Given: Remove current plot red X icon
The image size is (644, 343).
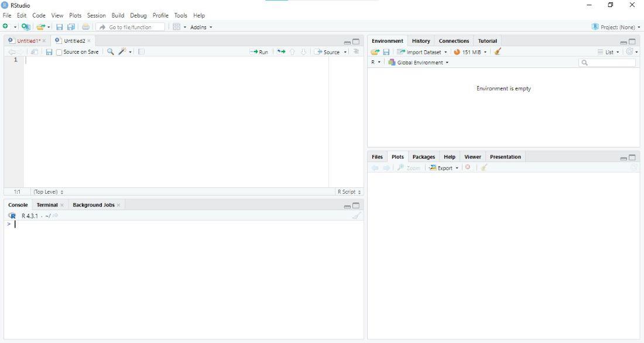Looking at the screenshot, I should [x=467, y=167].
